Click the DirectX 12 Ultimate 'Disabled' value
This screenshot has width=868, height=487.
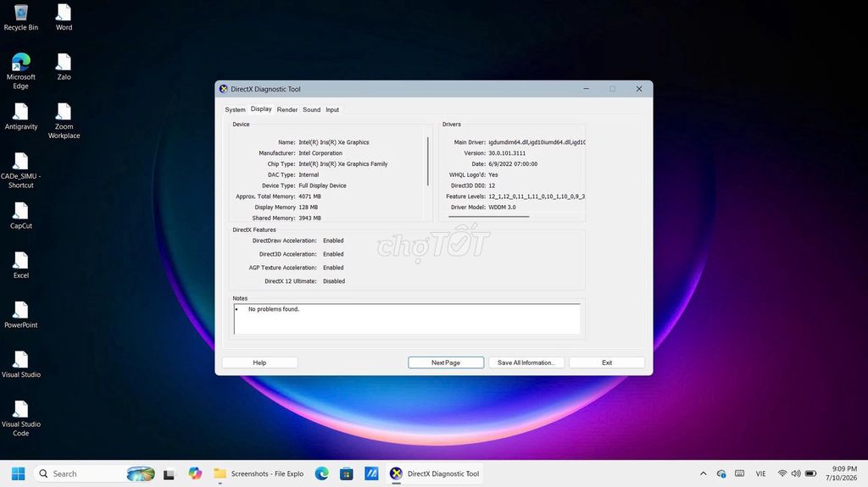pos(334,281)
